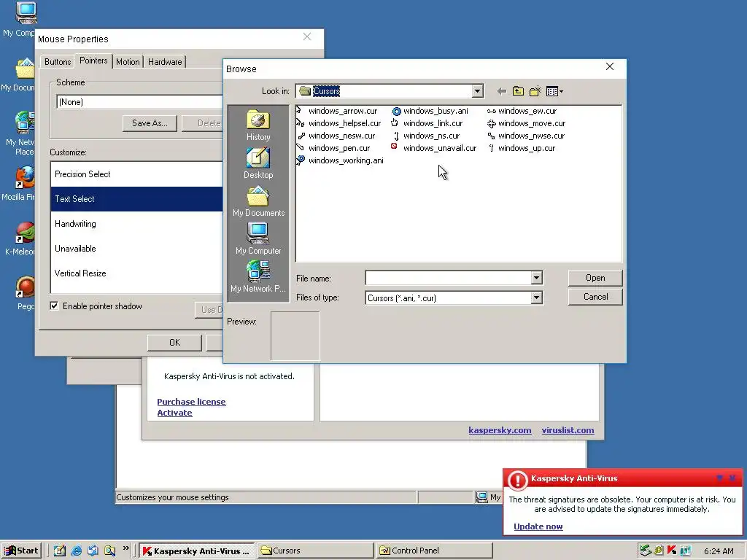Open the viruslist.com link
The height and width of the screenshot is (560, 747).
pos(568,430)
